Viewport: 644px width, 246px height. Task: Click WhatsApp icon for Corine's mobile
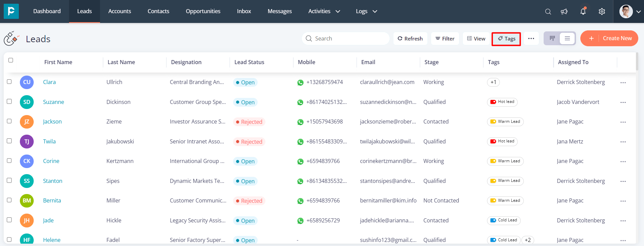tap(300, 161)
